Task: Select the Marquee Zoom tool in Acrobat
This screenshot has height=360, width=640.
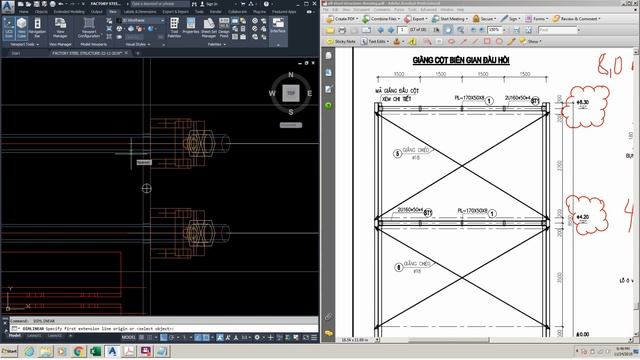Action: [460, 30]
